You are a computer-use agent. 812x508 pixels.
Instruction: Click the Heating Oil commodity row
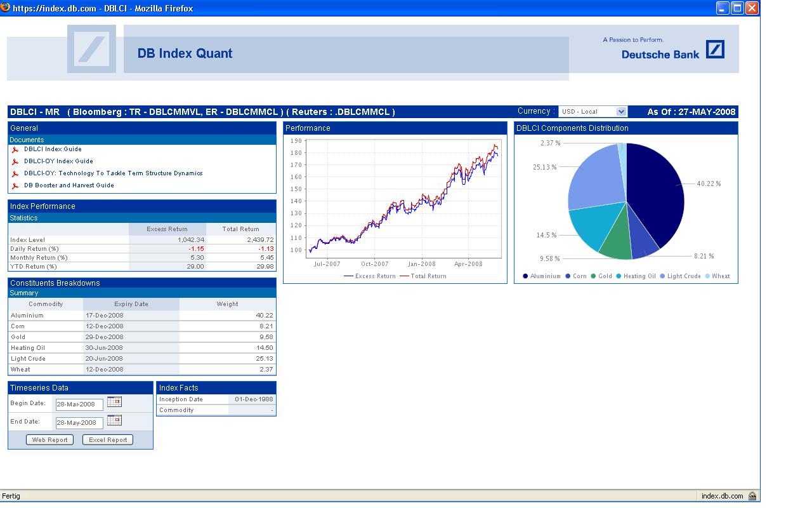pos(142,347)
